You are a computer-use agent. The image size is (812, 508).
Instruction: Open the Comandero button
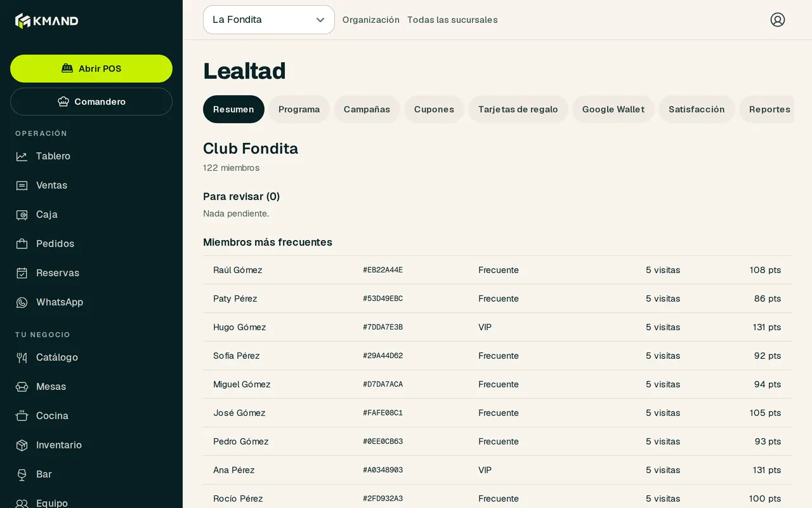pyautogui.click(x=91, y=102)
